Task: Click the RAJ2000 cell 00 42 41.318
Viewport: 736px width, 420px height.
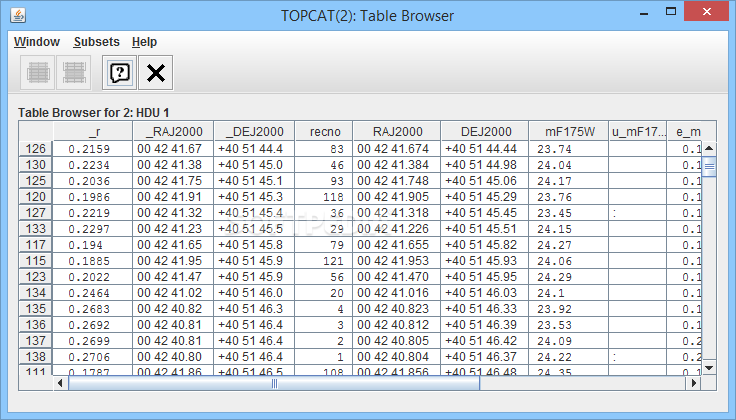Action: pos(397,213)
